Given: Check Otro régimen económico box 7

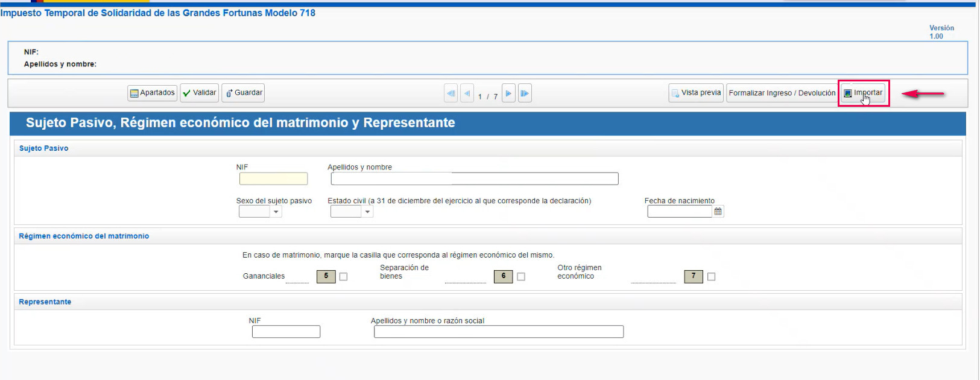Looking at the screenshot, I should point(712,276).
